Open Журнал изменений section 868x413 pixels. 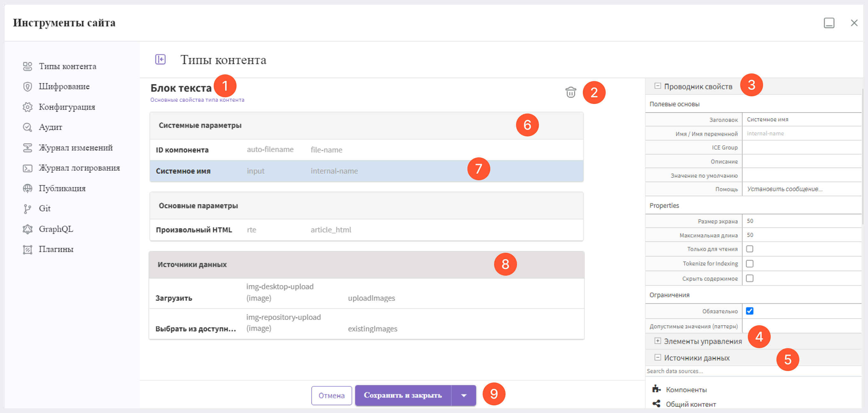(75, 148)
